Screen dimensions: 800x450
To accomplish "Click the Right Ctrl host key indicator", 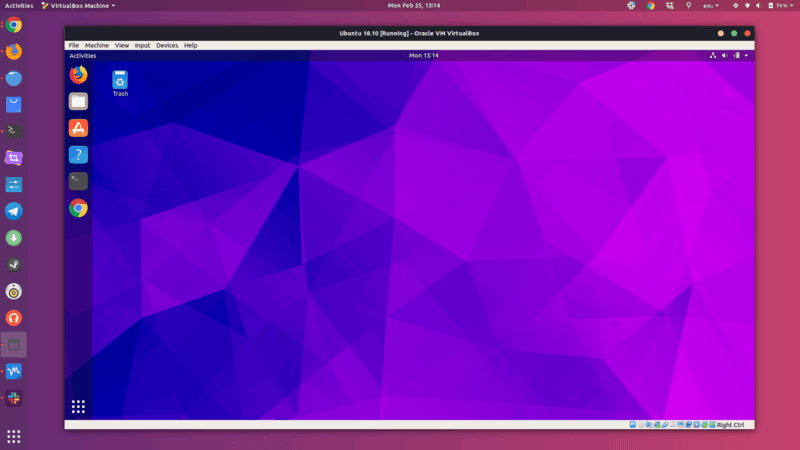I will click(x=730, y=425).
